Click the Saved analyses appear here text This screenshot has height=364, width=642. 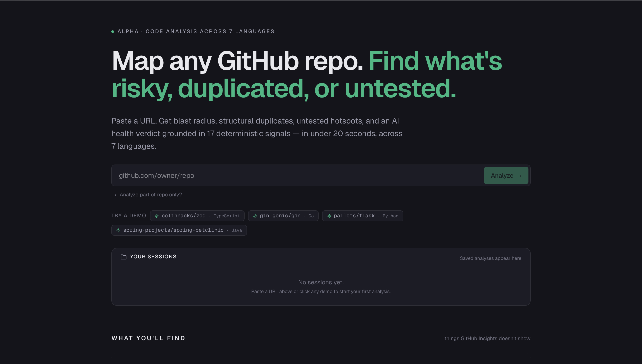pos(490,258)
